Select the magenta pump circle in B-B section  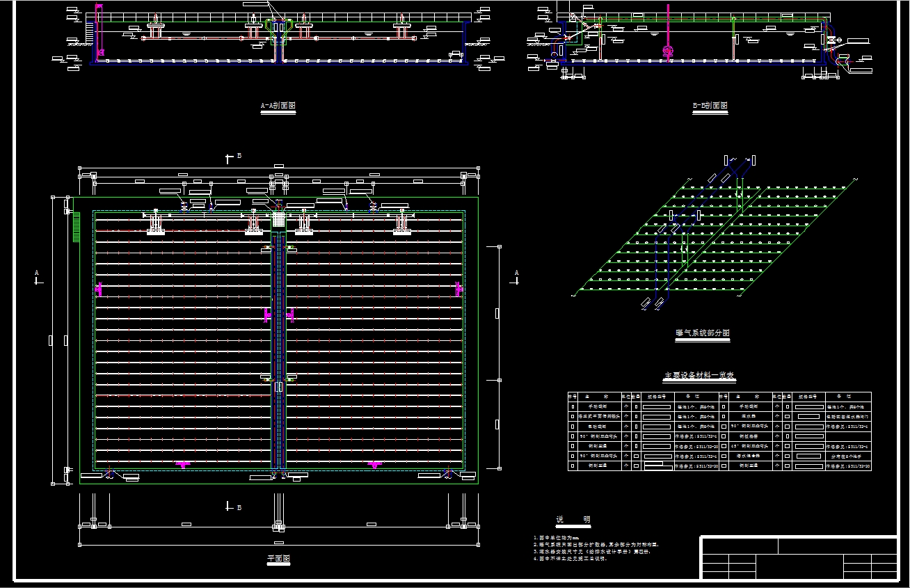coord(669,51)
